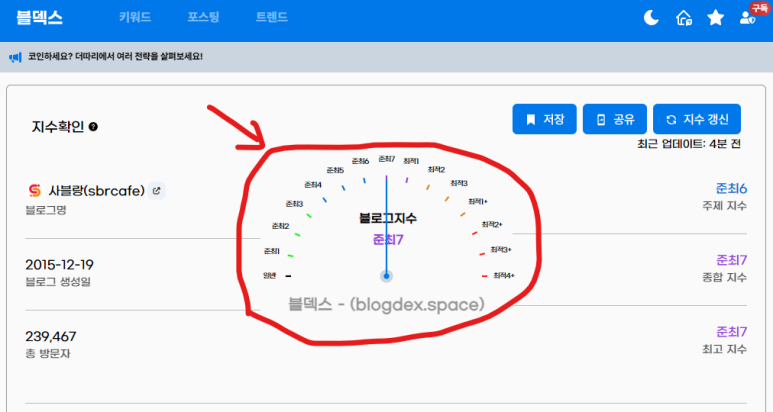
Task: Open the user account icon
Action: click(x=747, y=18)
